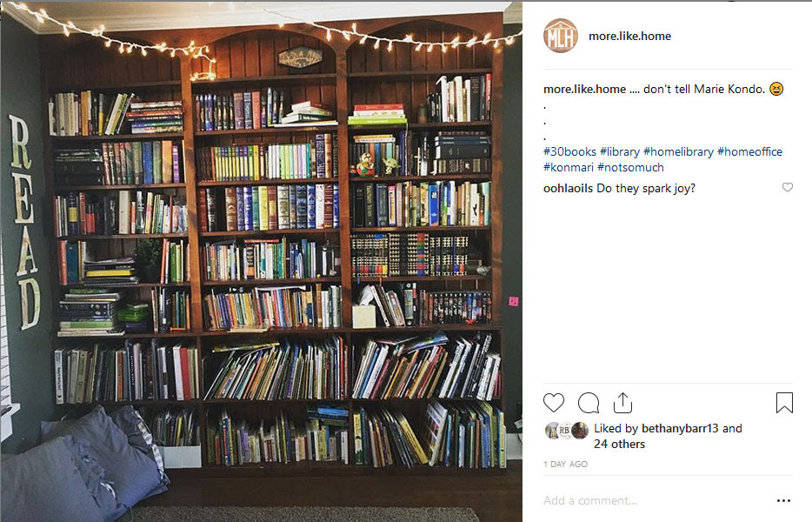Open more.like.home username in header
The width and height of the screenshot is (812, 522).
(x=629, y=36)
